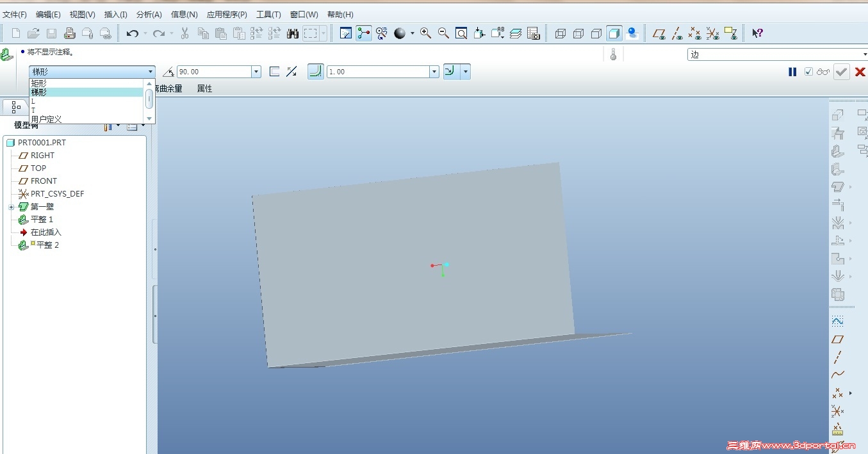The height and width of the screenshot is (454, 868).
Task: Repaint the screen
Action: tap(346, 33)
